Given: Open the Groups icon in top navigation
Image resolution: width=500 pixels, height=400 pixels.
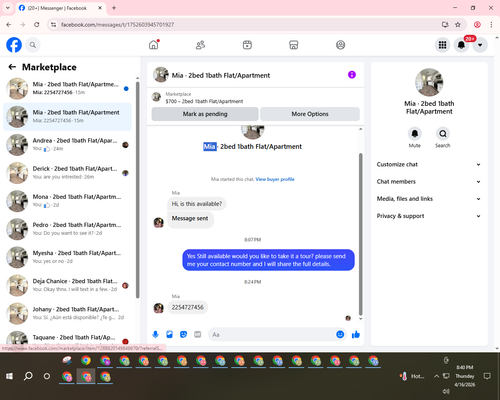Looking at the screenshot, I should tap(340, 45).
